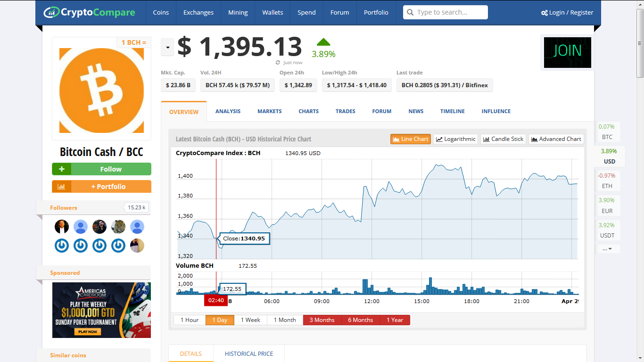Switch to the Markets tab
Viewport: 644px width, 362px height.
coord(270,111)
